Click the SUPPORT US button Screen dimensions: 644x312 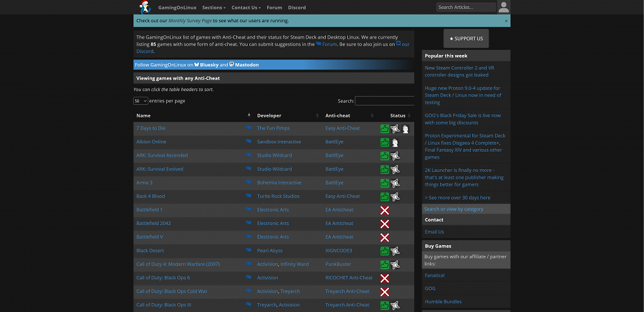click(466, 39)
